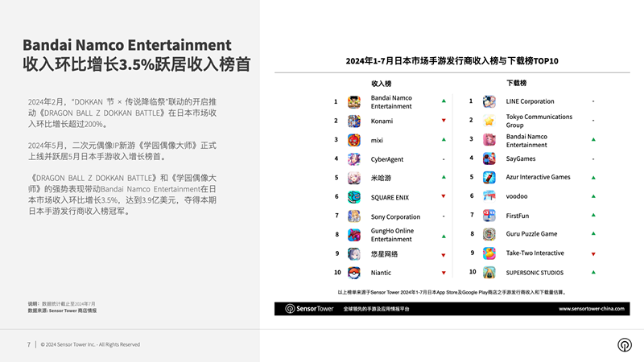Click the source footnote below the rankings

tap(452, 292)
